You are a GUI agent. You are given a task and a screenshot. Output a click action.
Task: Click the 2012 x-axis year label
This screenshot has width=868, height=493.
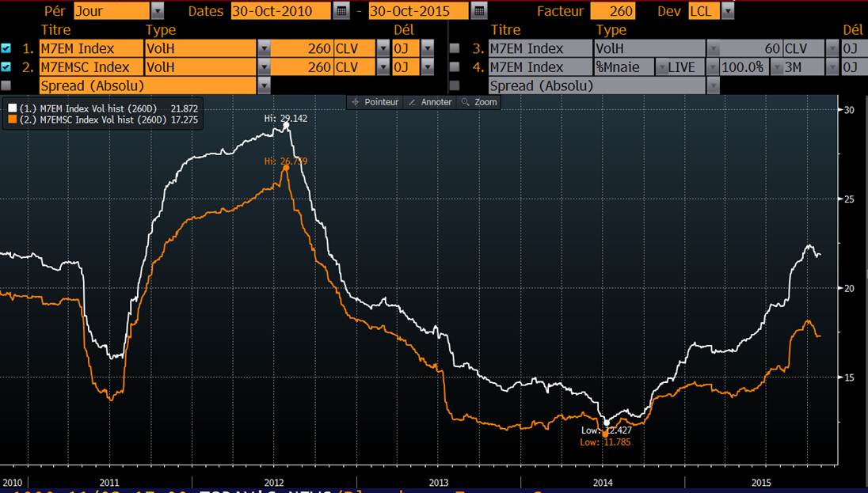[x=274, y=483]
